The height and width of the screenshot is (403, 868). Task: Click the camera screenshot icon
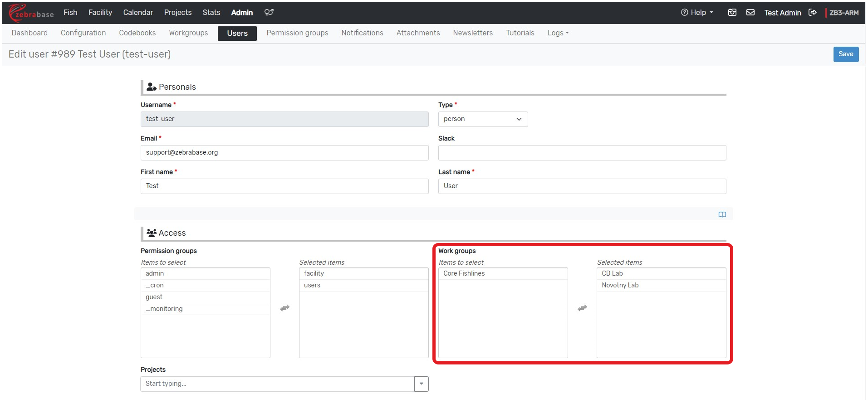coord(732,13)
